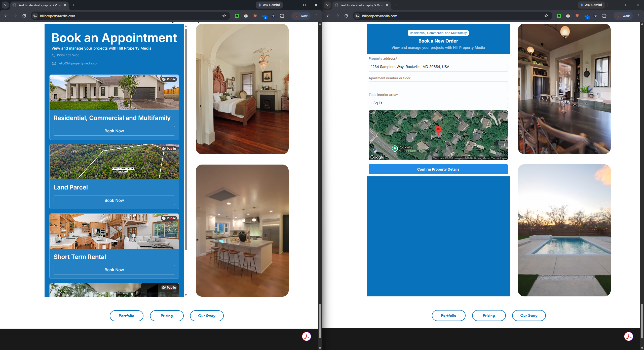The width and height of the screenshot is (644, 350).
Task: Open Chrome three-dot menu in left window
Action: pos(316,16)
